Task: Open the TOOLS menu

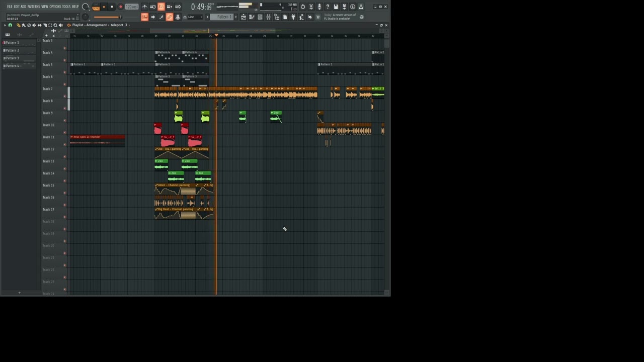Action: click(x=66, y=7)
